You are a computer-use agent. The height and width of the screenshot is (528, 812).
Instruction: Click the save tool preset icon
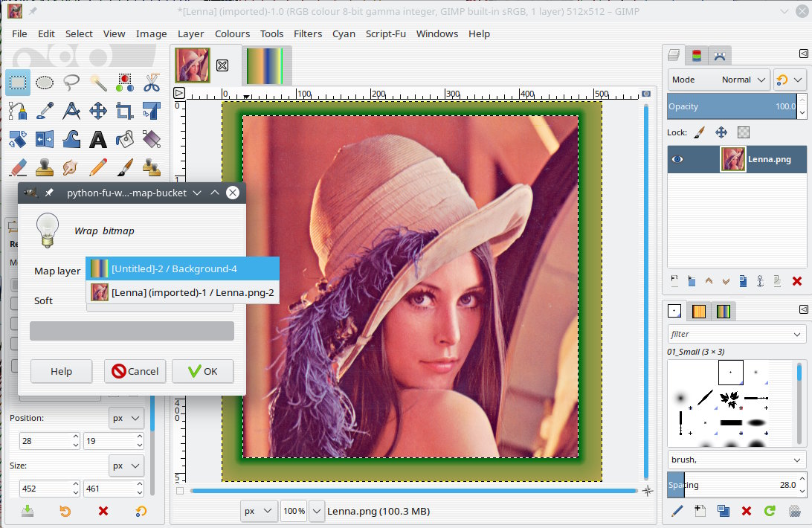tap(28, 511)
